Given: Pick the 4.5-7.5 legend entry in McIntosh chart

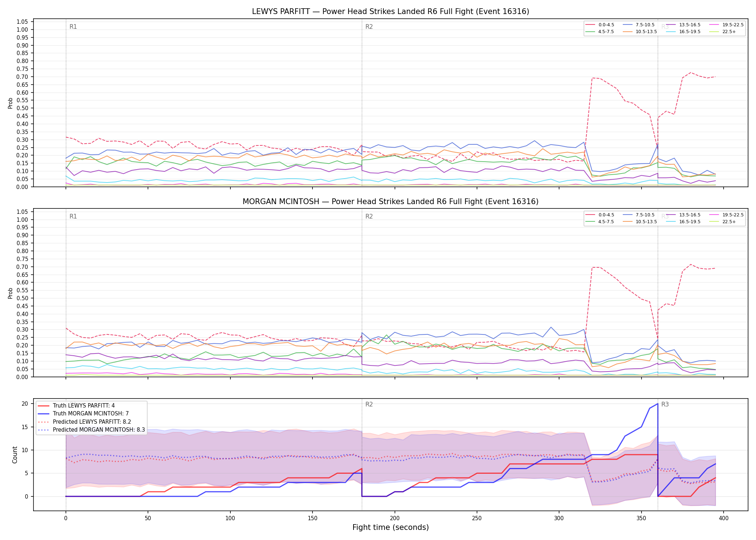Looking at the screenshot, I should [600, 222].
